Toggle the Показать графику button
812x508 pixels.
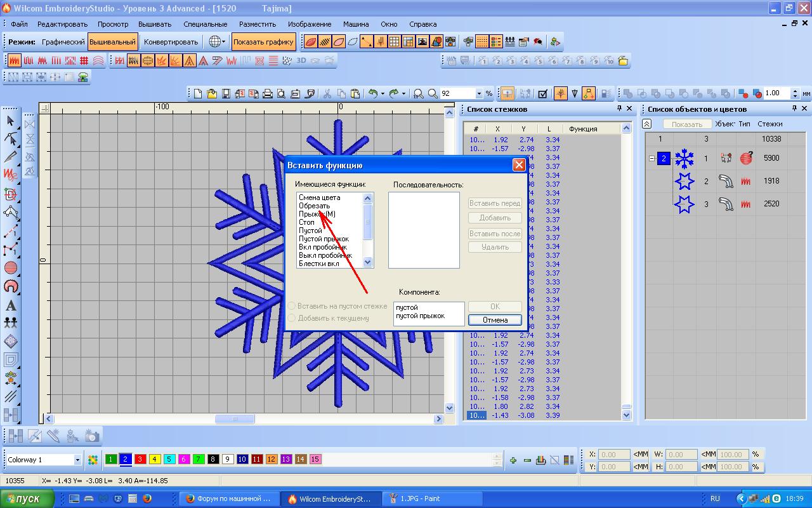263,42
